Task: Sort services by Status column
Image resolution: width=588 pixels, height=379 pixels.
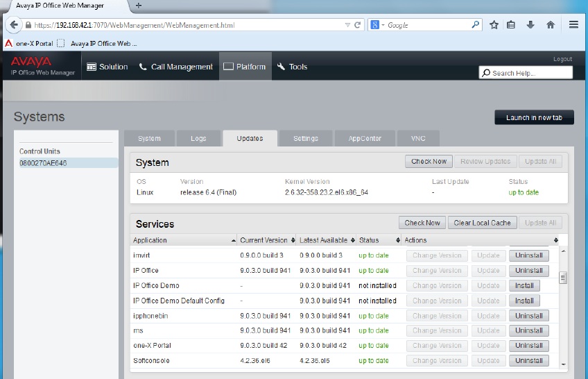Action: 379,240
